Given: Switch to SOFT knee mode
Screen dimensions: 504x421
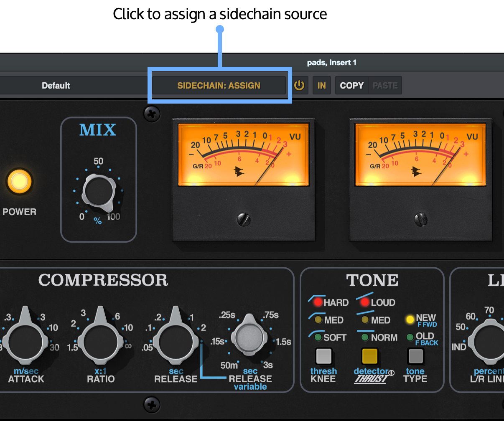Looking at the screenshot, I should [x=318, y=337].
